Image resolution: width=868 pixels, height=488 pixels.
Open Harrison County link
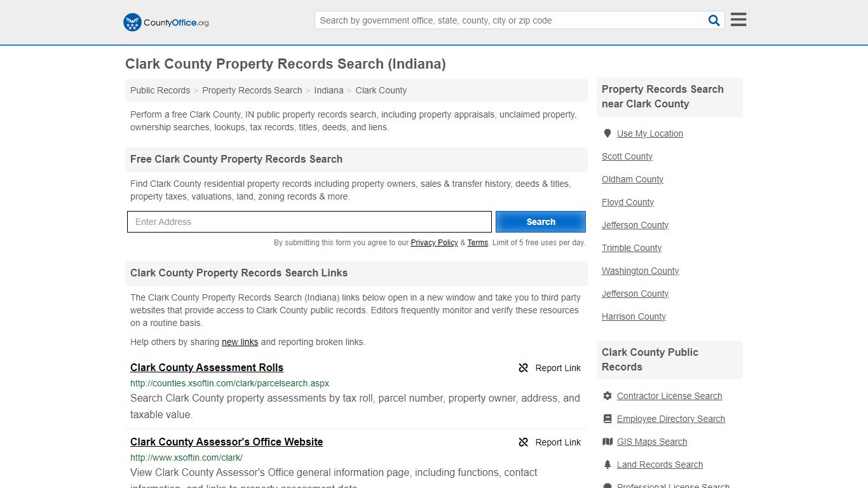click(x=634, y=316)
